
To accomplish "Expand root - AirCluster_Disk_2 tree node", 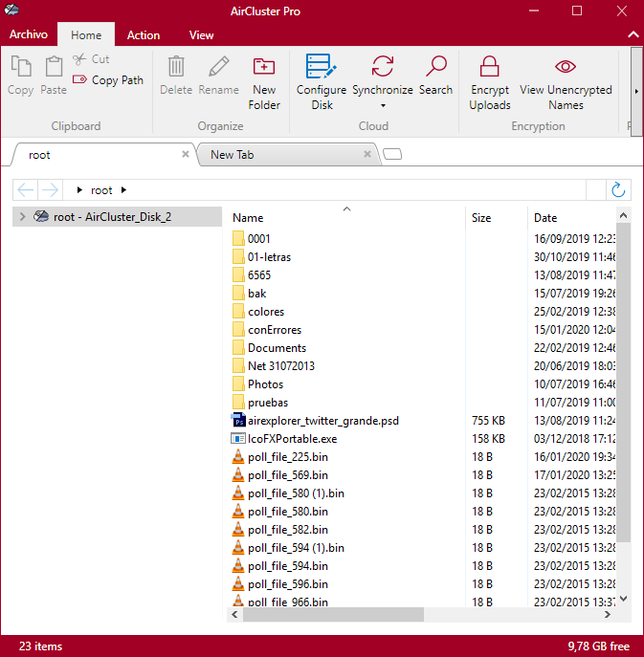I will tap(23, 217).
